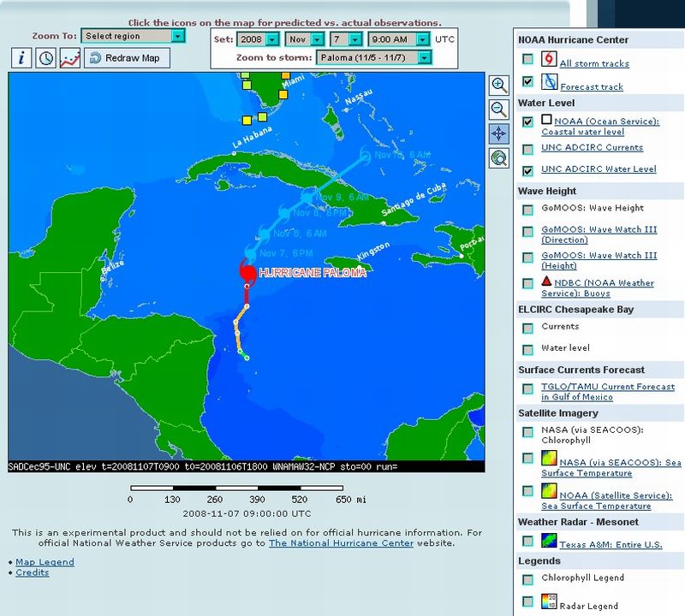Click the 'HURRICANE PALOMA' map label
Viewport: 685px width, 616px height.
point(313,273)
